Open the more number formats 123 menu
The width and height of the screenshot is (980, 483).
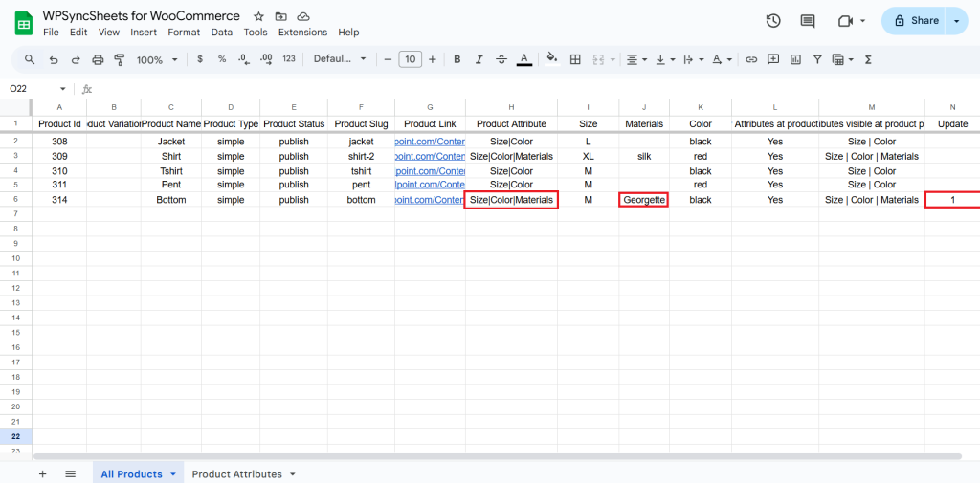pos(289,59)
